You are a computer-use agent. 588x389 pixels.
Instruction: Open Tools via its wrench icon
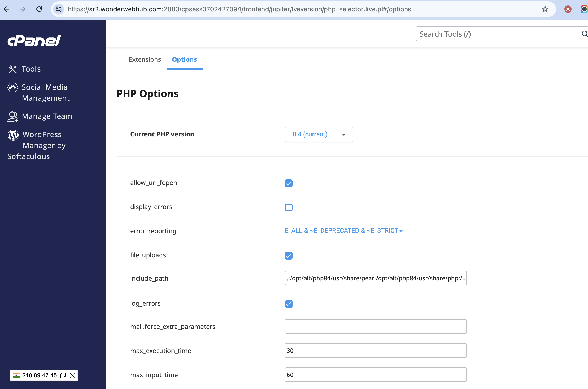tap(12, 69)
